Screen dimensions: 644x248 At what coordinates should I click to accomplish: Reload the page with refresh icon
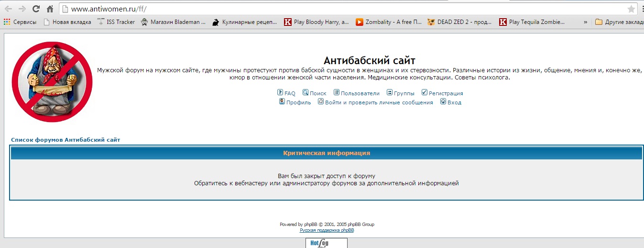[36, 9]
